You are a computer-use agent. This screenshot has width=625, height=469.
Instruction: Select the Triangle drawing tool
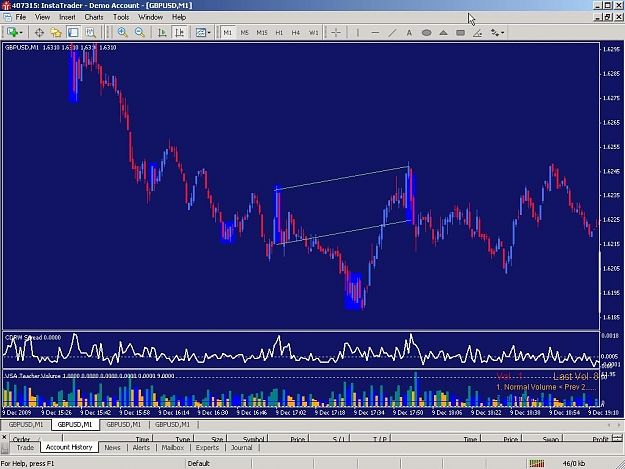pyautogui.click(x=443, y=33)
